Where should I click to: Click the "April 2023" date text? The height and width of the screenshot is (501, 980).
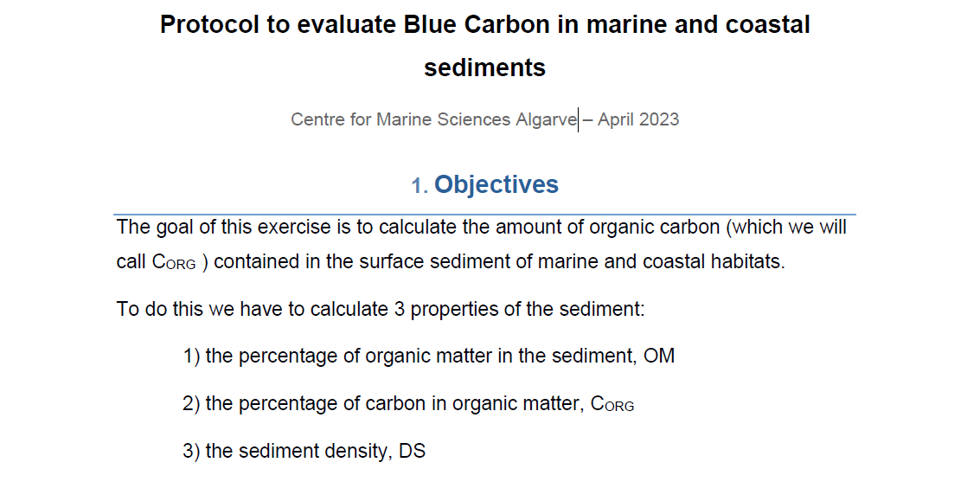[x=638, y=119]
